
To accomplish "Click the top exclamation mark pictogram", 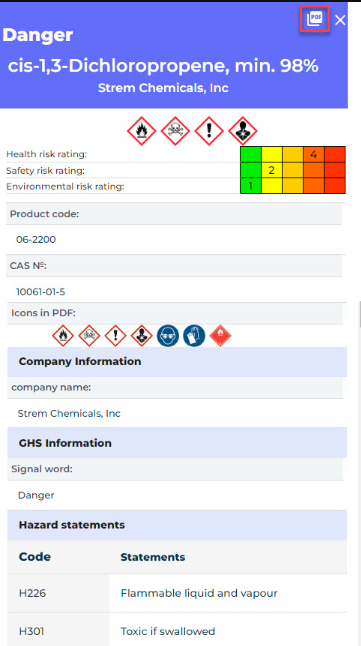I will point(209,131).
